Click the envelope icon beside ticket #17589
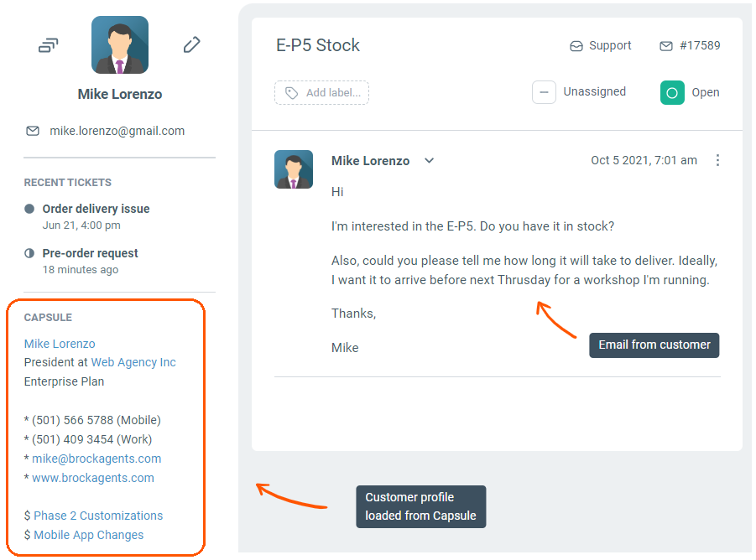The height and width of the screenshot is (560, 756). click(666, 46)
